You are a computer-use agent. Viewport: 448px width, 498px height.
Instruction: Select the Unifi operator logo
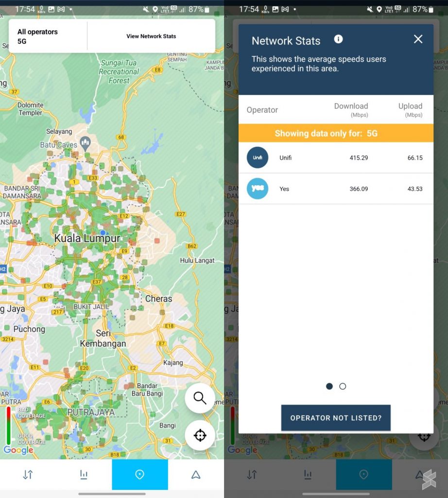[258, 158]
